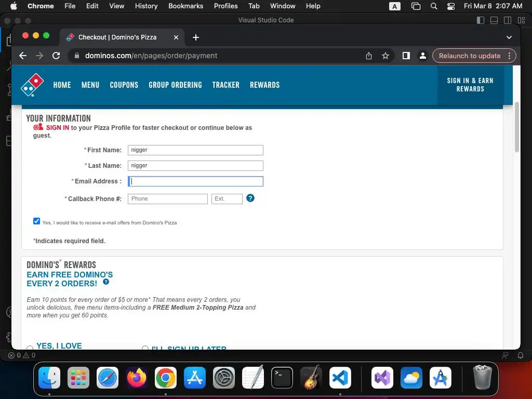This screenshot has width=532, height=399.
Task: Open Finder from the Dock
Action: (49, 378)
